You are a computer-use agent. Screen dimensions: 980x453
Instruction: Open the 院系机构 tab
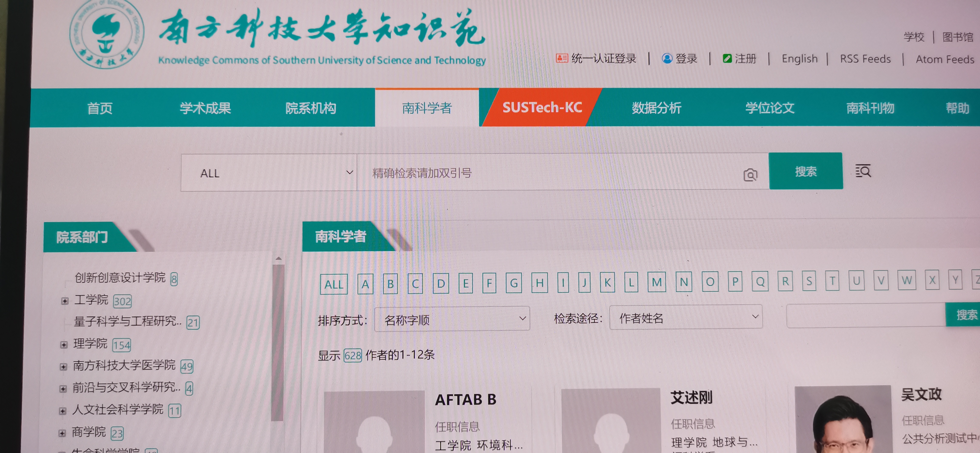tap(311, 109)
